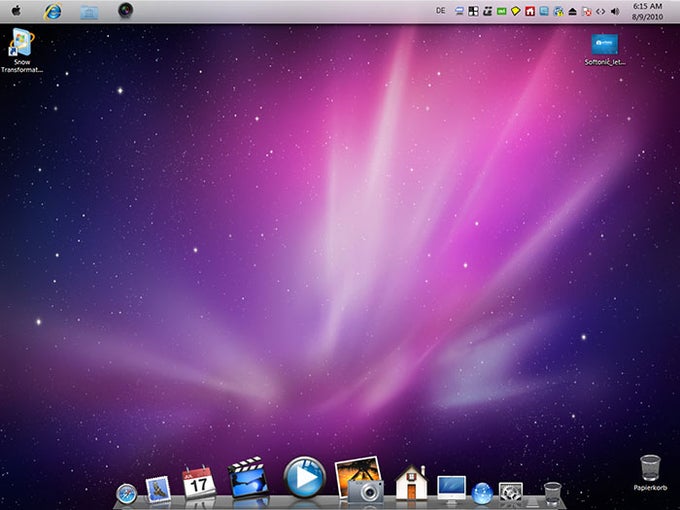
Task: Click the globe with padlock tray icon
Action: coord(559,11)
